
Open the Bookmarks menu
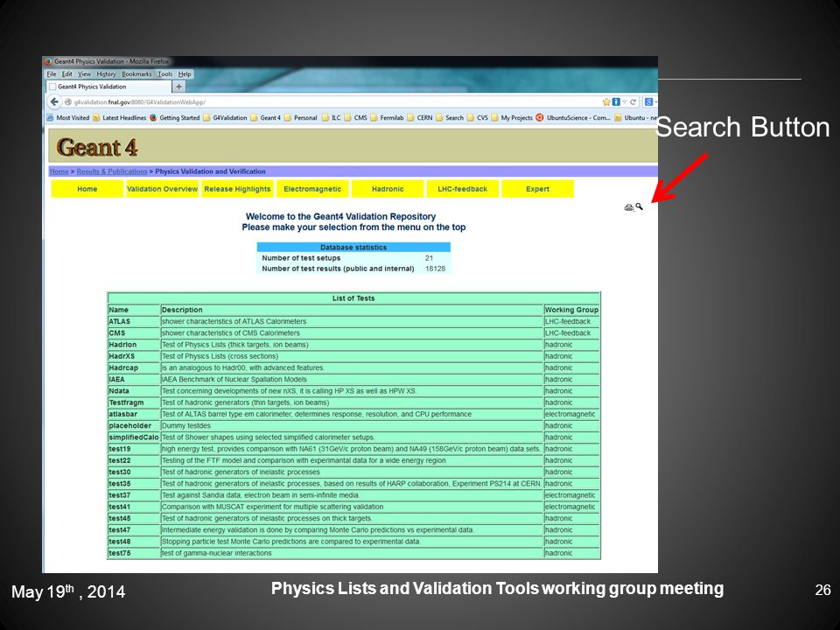pyautogui.click(x=136, y=73)
